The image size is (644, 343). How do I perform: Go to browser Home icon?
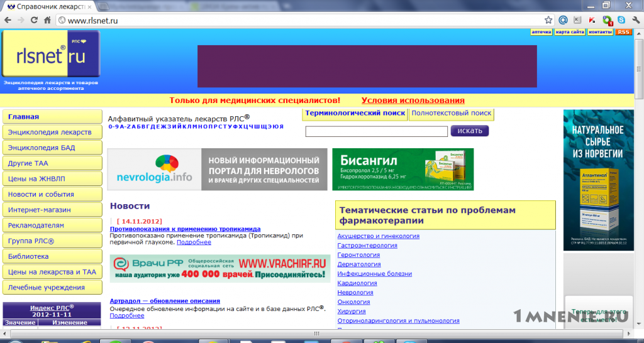[47, 19]
